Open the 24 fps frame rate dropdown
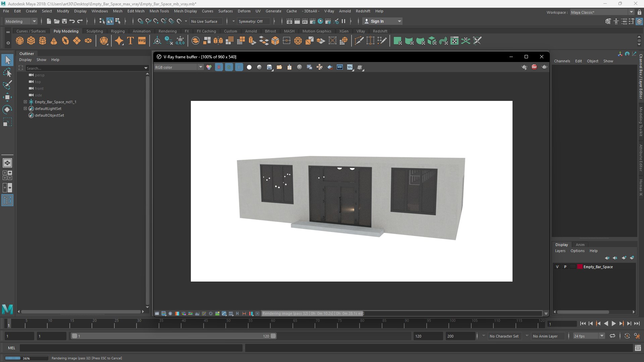 point(589,336)
